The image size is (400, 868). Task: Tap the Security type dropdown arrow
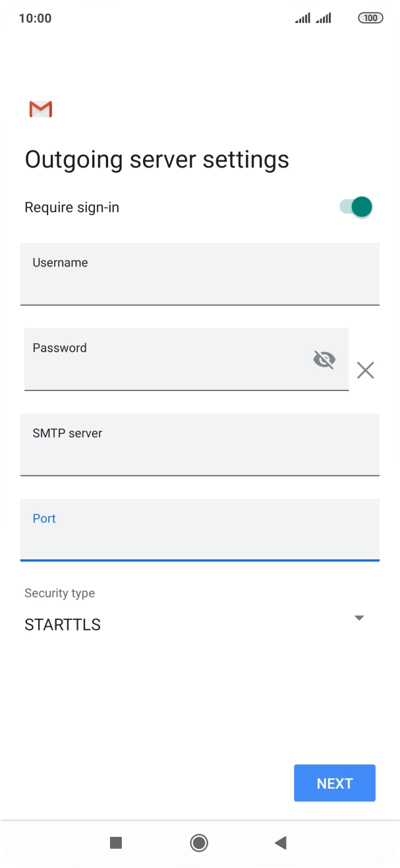[x=359, y=618]
